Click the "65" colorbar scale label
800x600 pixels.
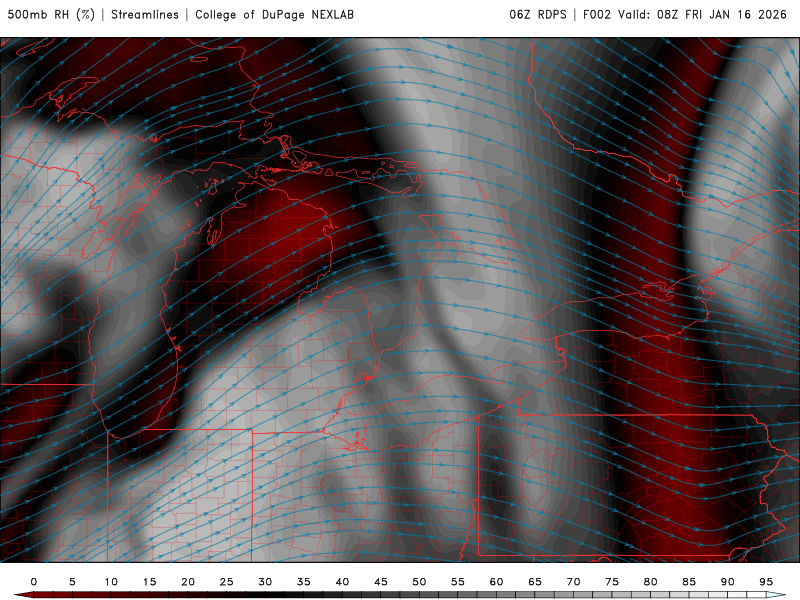(x=535, y=582)
